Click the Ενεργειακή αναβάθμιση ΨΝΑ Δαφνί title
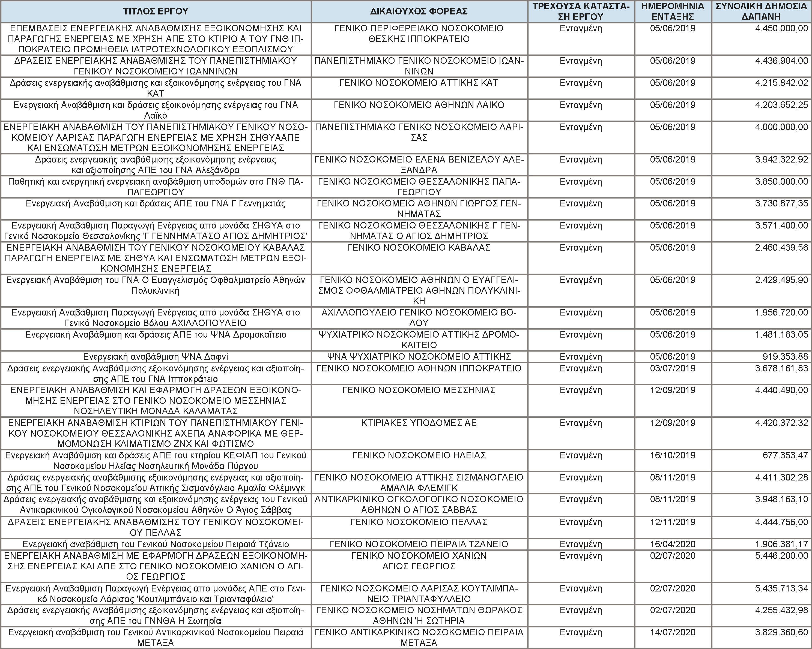Viewport: 812px width, 649px height. click(156, 356)
